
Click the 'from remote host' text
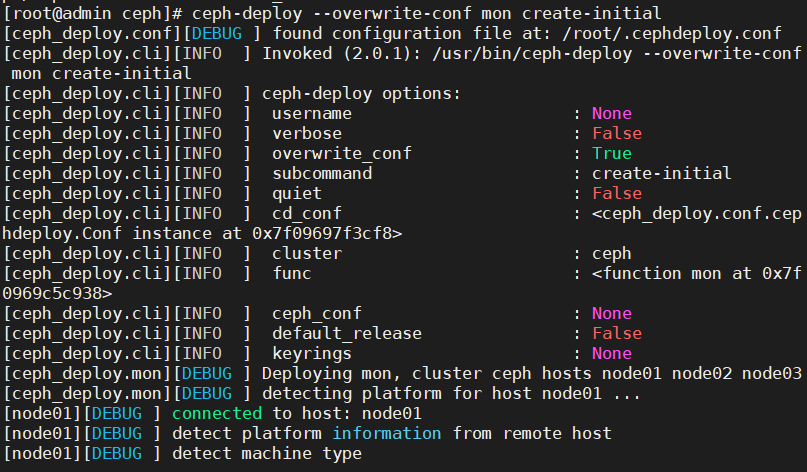(532, 434)
